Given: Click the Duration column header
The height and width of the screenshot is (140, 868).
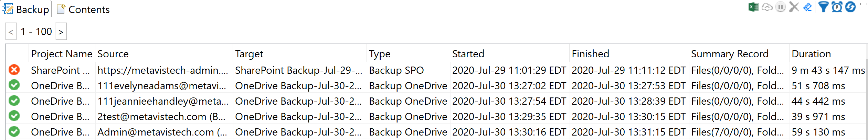Looking at the screenshot, I should click(811, 54).
